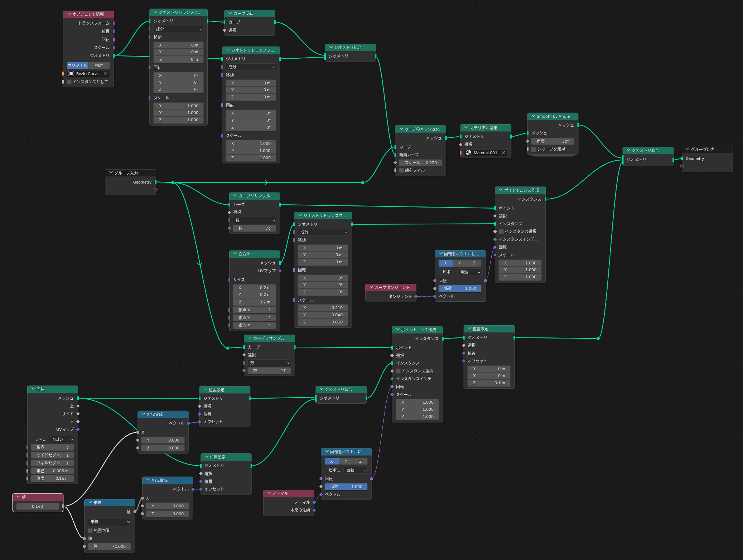Enable the 範囲制限 checkbox in 乗算 node
The width and height of the screenshot is (743, 560).
coord(90,531)
